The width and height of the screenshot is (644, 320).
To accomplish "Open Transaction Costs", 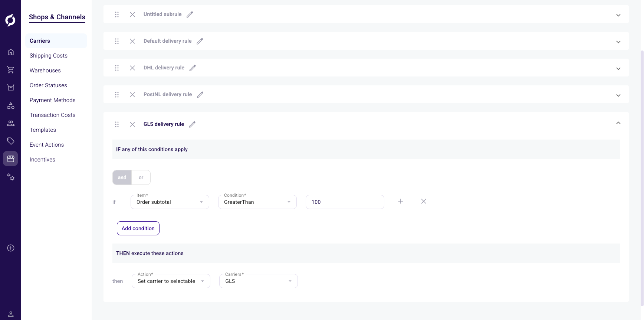I will coord(53,115).
